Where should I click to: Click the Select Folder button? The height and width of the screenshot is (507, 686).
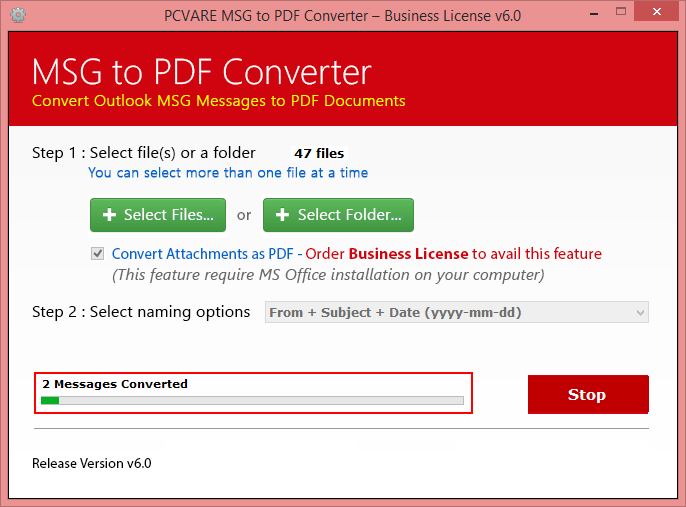coord(338,215)
